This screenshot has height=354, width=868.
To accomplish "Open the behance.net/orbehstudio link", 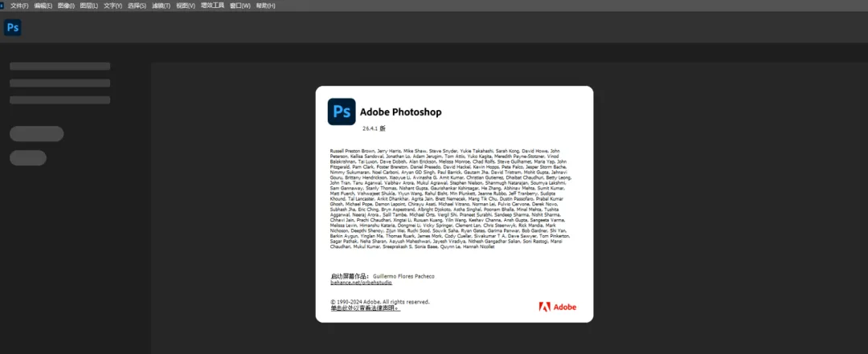I will [x=362, y=283].
